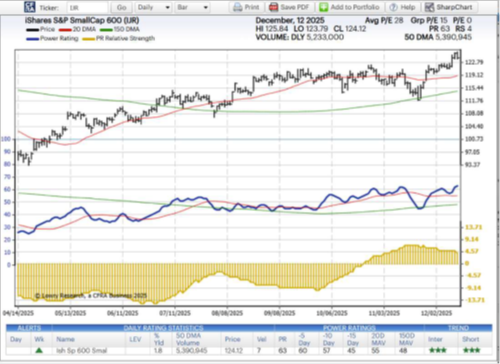Click the PR column header
This screenshot has height=364, width=500.
coord(283,339)
